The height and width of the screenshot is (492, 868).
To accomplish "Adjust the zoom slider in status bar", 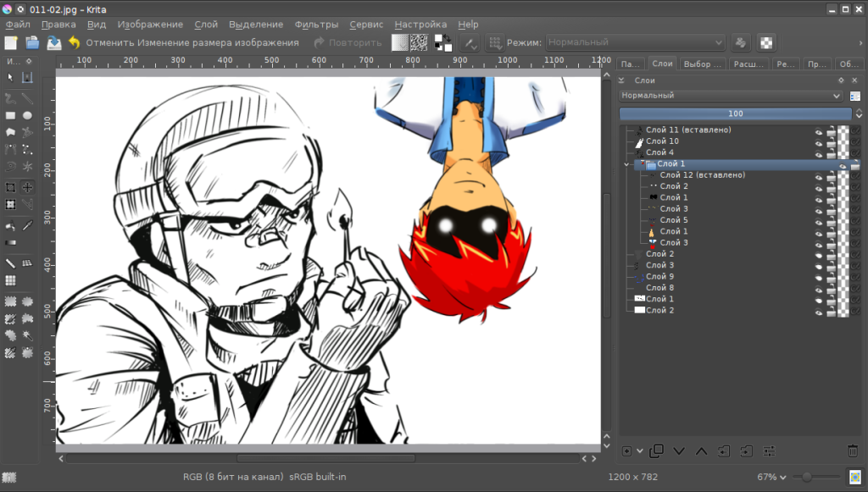I will (816, 477).
